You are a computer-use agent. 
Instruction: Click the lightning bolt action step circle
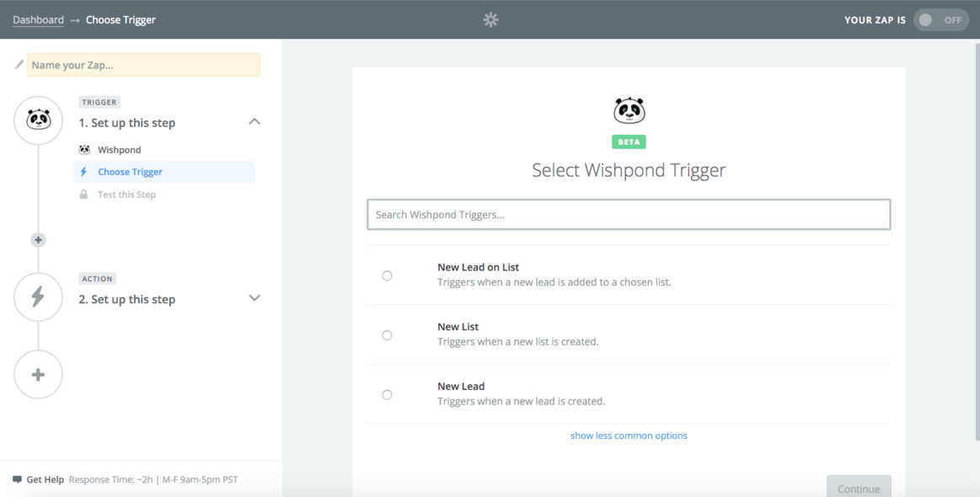click(38, 297)
